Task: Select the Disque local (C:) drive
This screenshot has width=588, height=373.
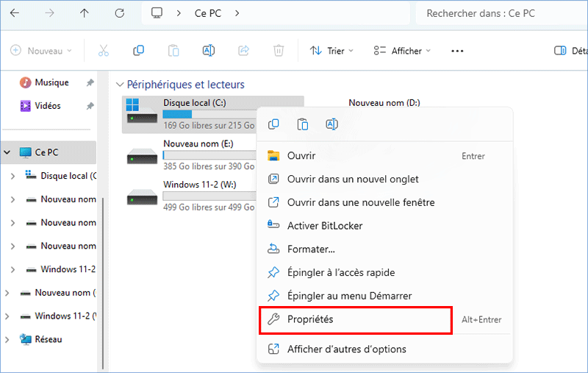Action: (x=190, y=115)
